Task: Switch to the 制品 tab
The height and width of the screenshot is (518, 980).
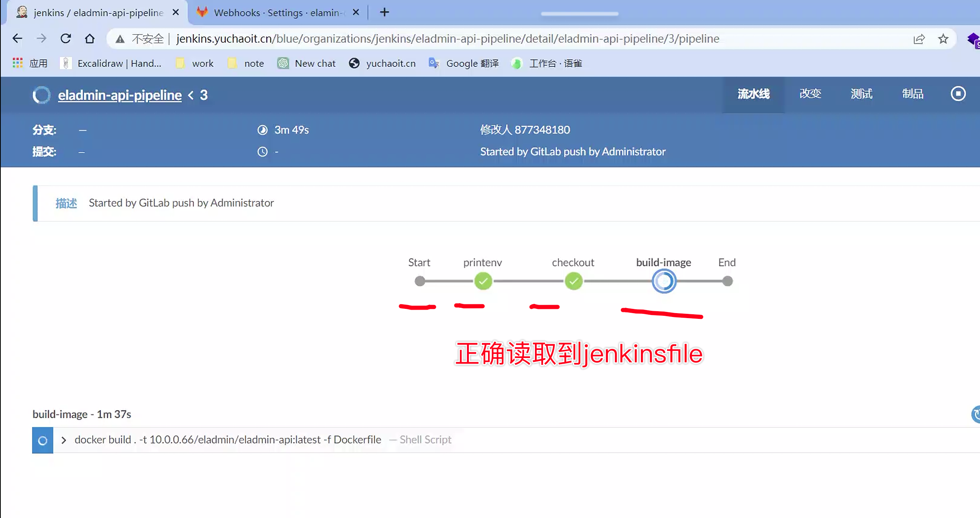Action: [912, 94]
